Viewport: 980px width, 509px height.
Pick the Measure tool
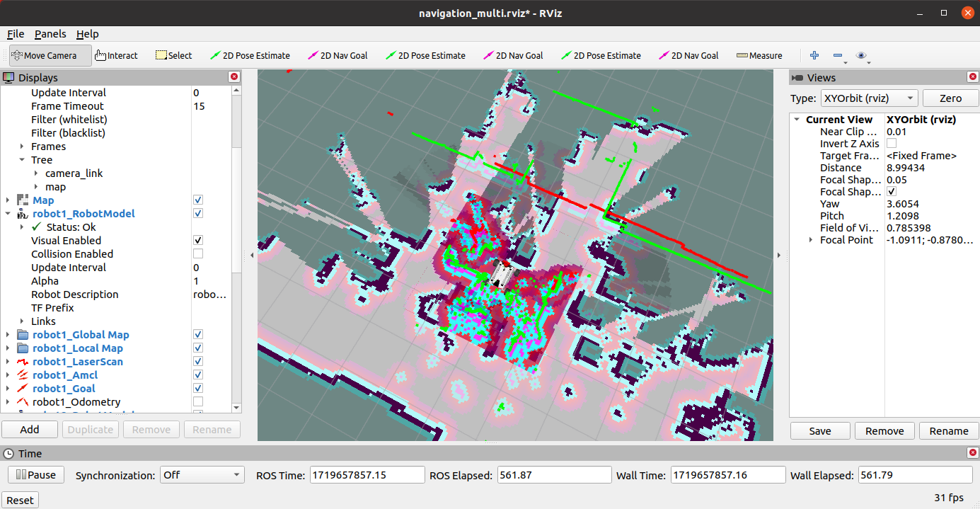[x=759, y=55]
